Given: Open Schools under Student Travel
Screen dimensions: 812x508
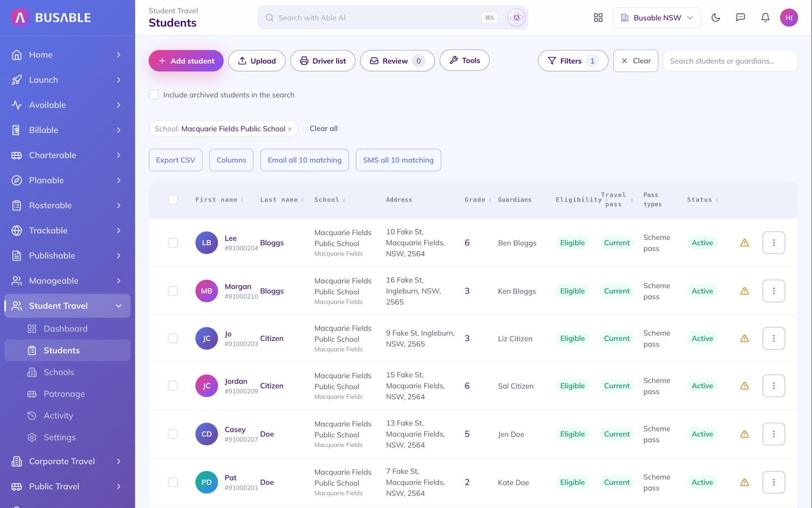Looking at the screenshot, I should coord(67,372).
